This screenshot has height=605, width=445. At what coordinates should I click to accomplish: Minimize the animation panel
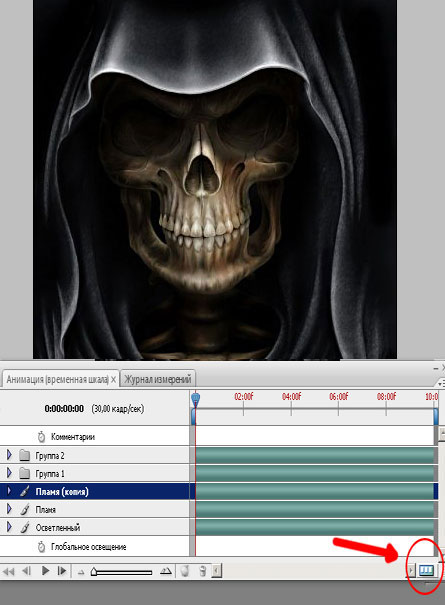(436, 370)
